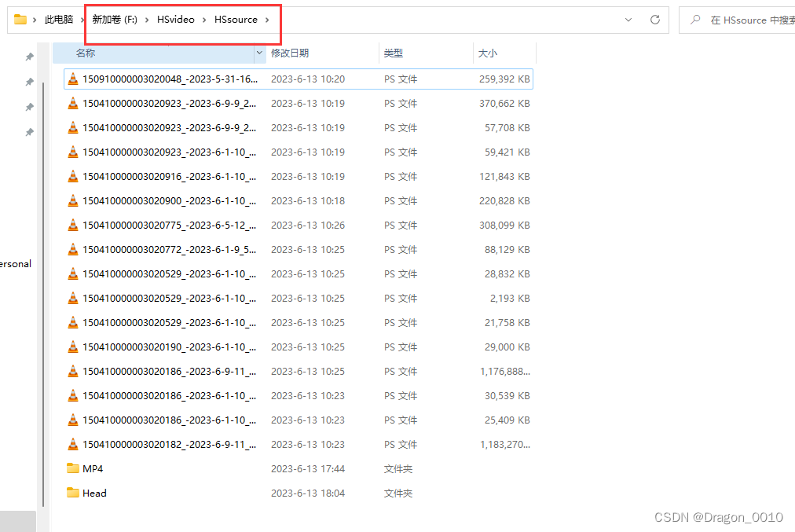The image size is (795, 532).
Task: Expand chevron after HSvideo breadcrumb
Action: [204, 20]
